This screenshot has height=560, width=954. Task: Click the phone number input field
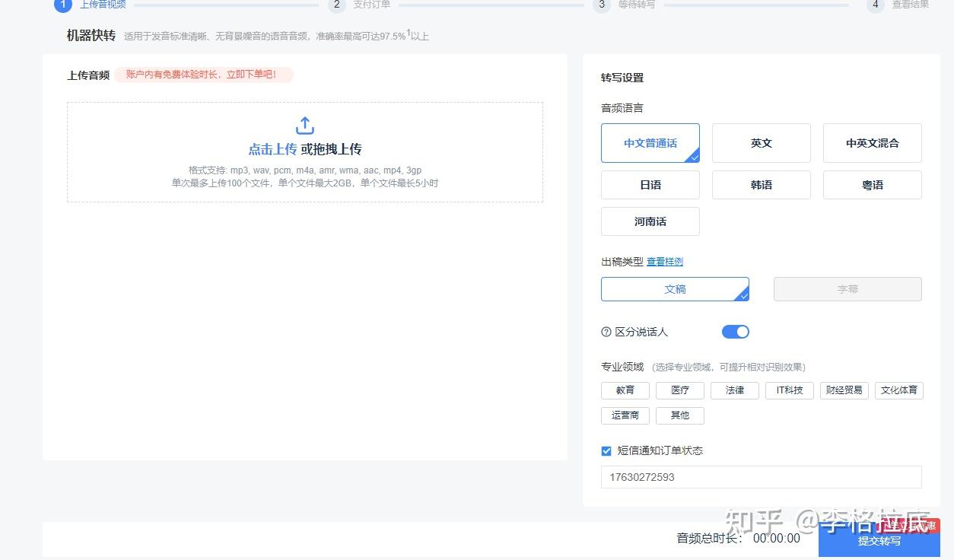click(762, 477)
